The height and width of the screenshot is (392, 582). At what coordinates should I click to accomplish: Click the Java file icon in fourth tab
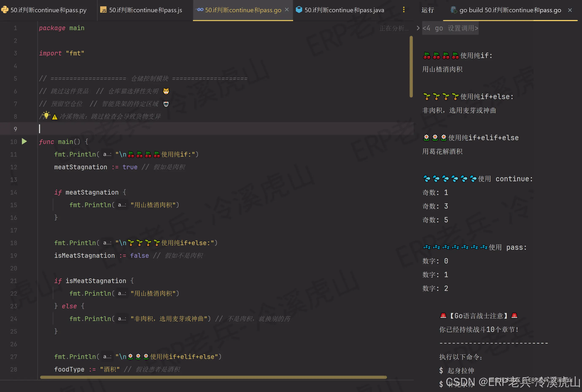click(299, 9)
